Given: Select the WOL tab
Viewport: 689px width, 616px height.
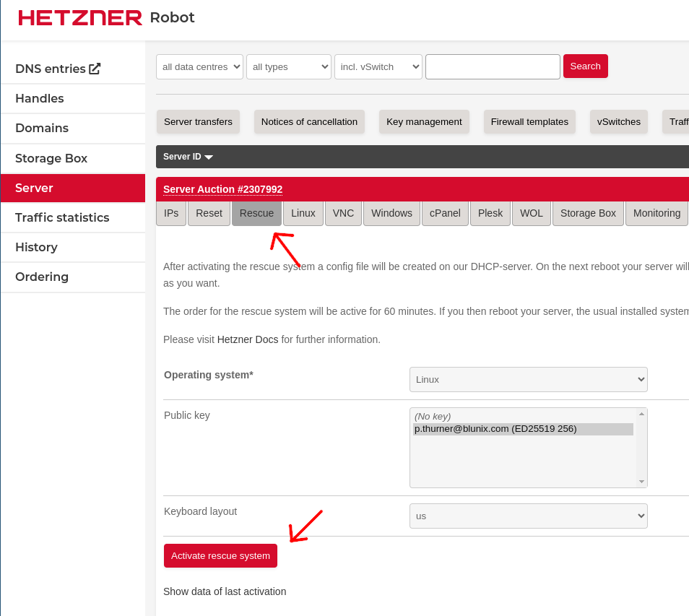Looking at the screenshot, I should point(531,213).
